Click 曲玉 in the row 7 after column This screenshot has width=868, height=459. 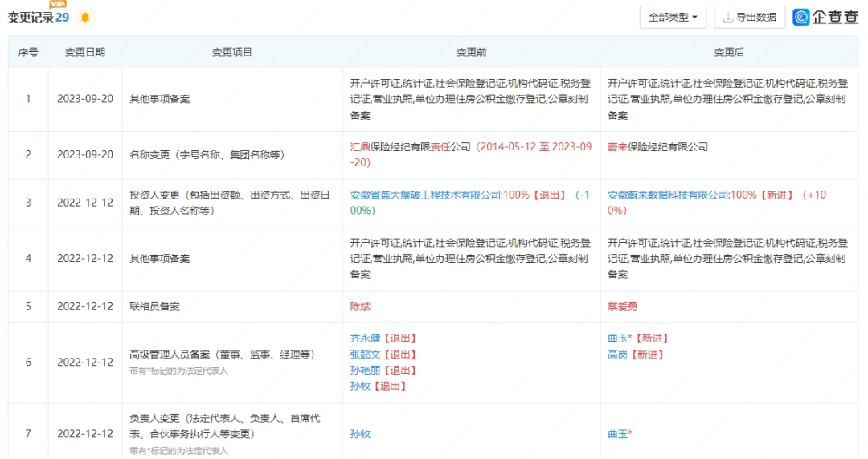click(x=617, y=434)
